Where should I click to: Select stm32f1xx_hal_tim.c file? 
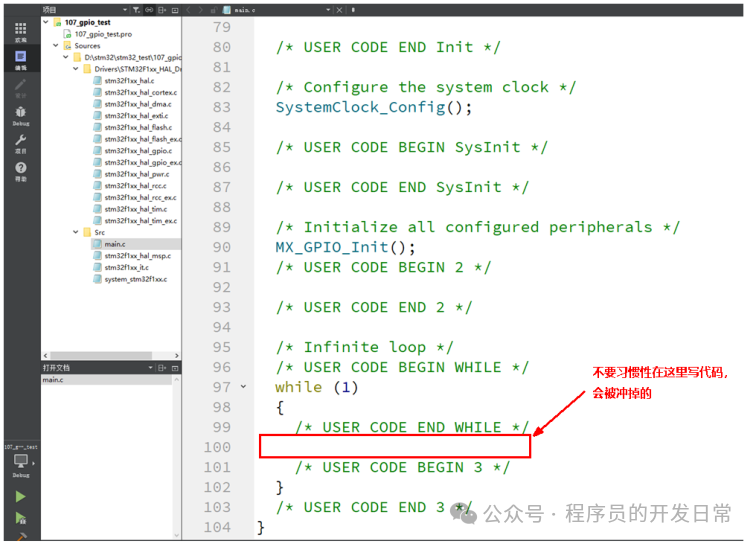[x=136, y=209]
